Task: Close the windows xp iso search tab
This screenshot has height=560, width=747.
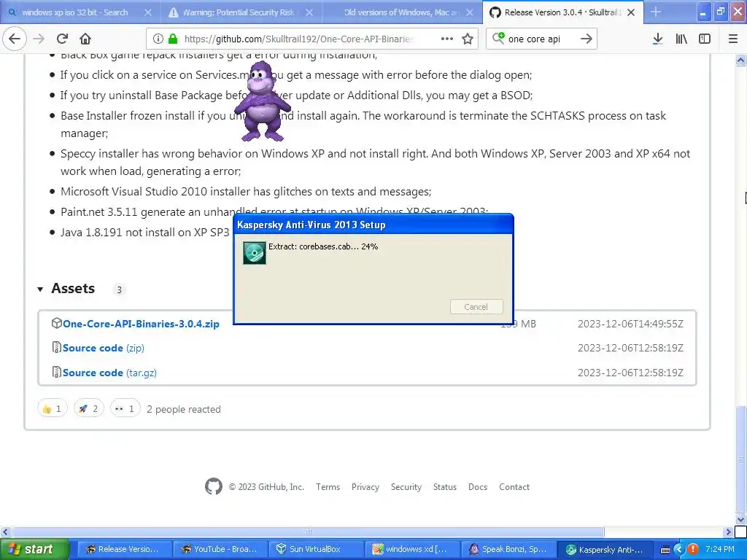Action: tap(148, 13)
